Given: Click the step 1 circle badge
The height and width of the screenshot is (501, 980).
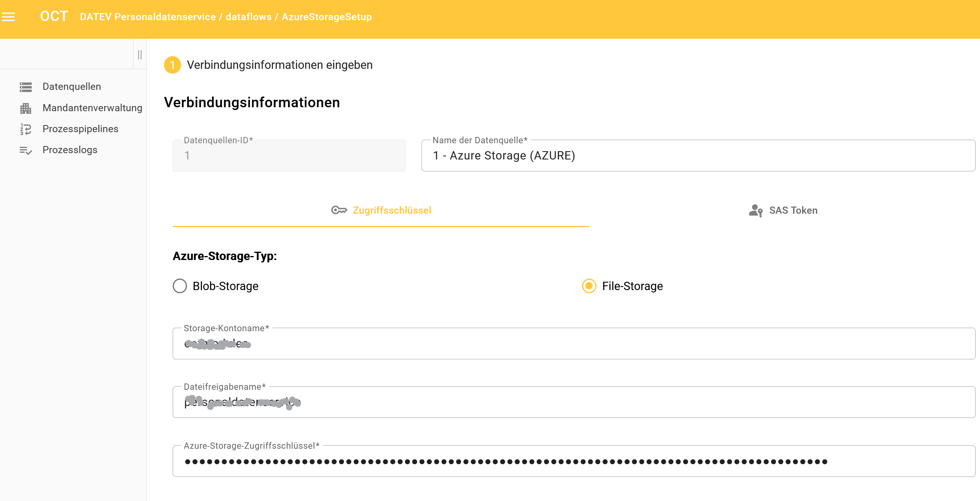Looking at the screenshot, I should point(172,65).
